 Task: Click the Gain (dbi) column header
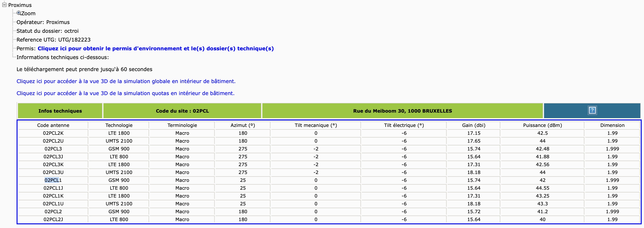pos(474,125)
